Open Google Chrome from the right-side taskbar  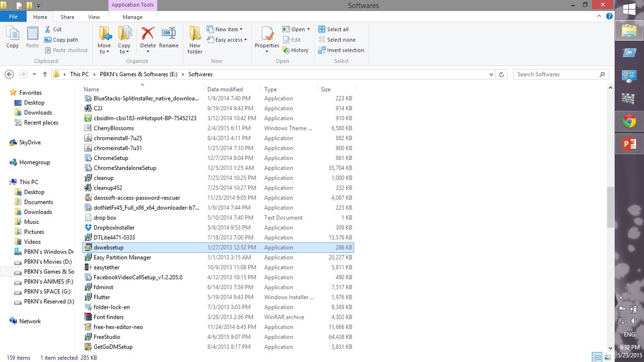point(629,121)
